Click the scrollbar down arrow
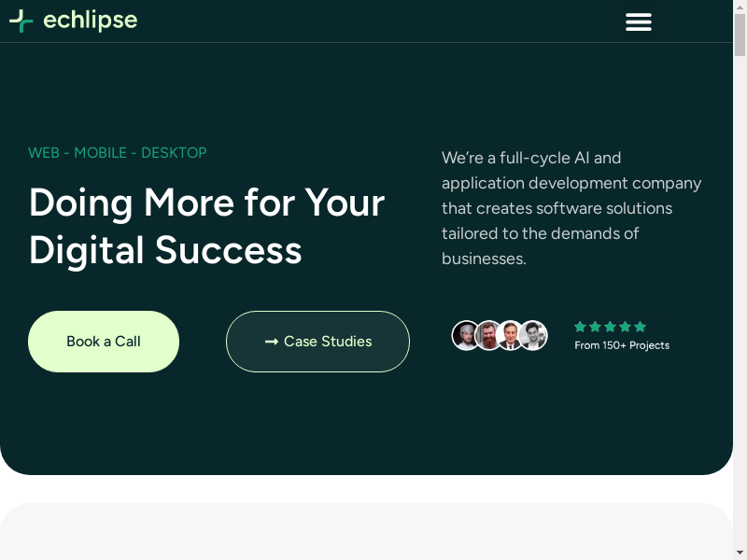The image size is (747, 560). click(x=740, y=553)
